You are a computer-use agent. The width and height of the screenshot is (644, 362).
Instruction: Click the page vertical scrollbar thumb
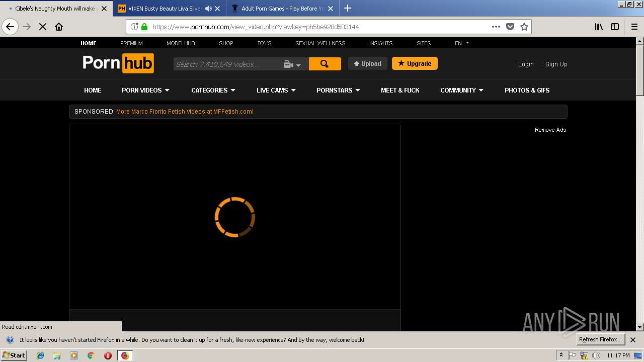(640, 71)
